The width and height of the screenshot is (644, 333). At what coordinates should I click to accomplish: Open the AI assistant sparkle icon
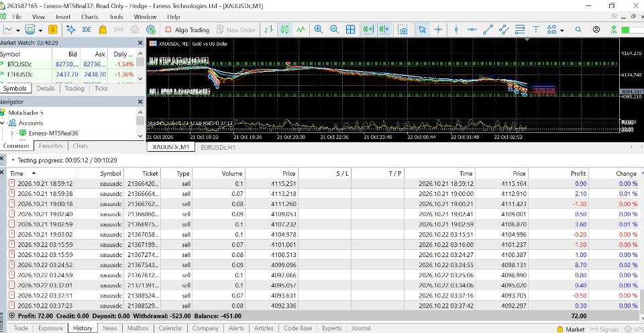71,30
